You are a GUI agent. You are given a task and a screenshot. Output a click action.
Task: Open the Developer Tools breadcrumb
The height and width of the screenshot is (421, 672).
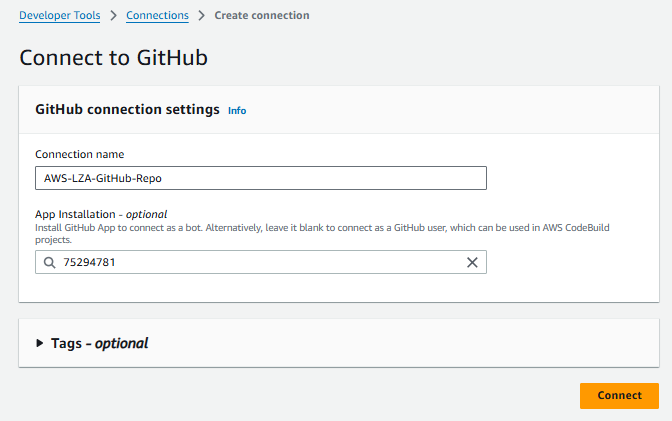pos(60,15)
